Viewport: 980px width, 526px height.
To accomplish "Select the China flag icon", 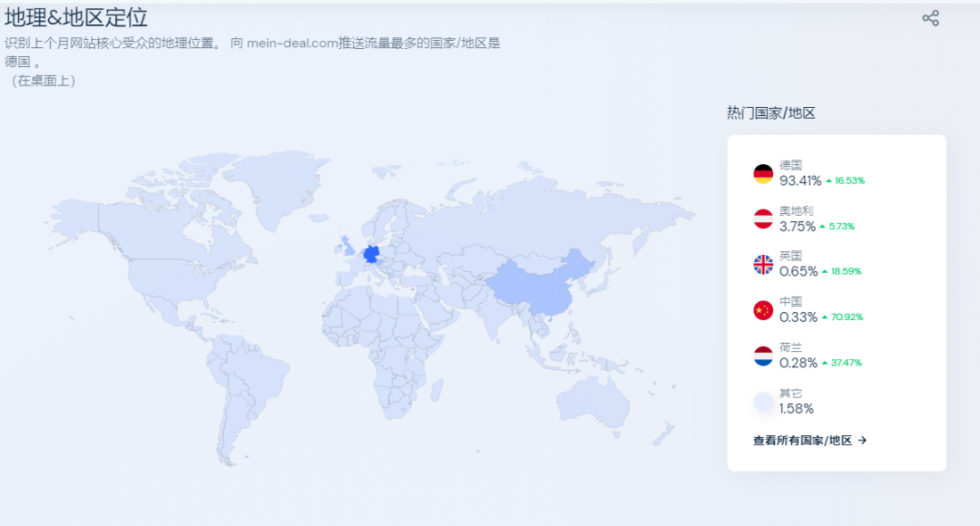I will coord(763,308).
